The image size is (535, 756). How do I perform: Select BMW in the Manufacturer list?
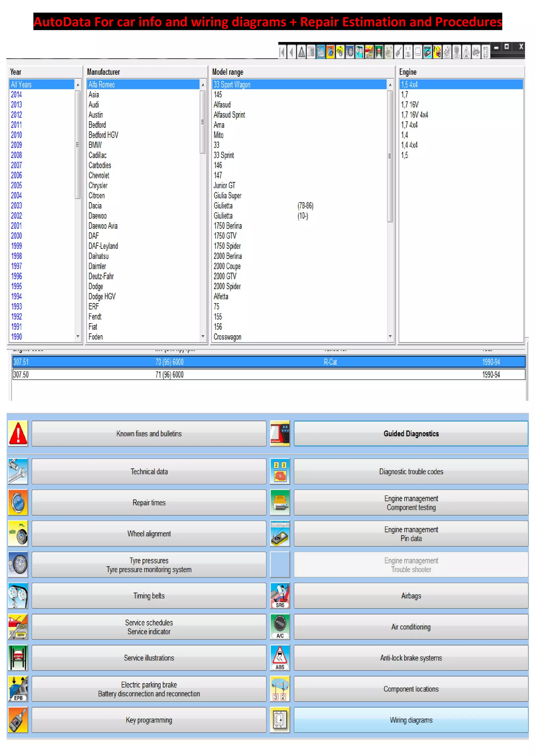(95, 145)
